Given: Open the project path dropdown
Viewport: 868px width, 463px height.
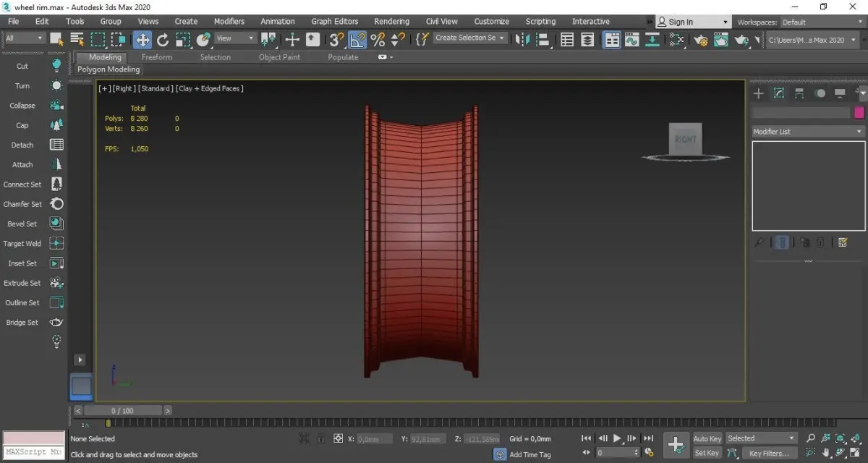Looking at the screenshot, I should [x=814, y=40].
